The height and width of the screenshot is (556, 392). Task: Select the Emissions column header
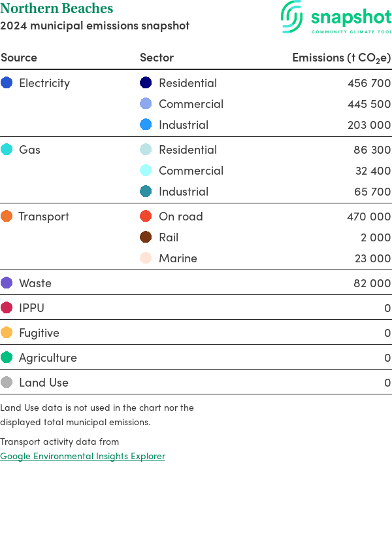pyautogui.click(x=341, y=58)
